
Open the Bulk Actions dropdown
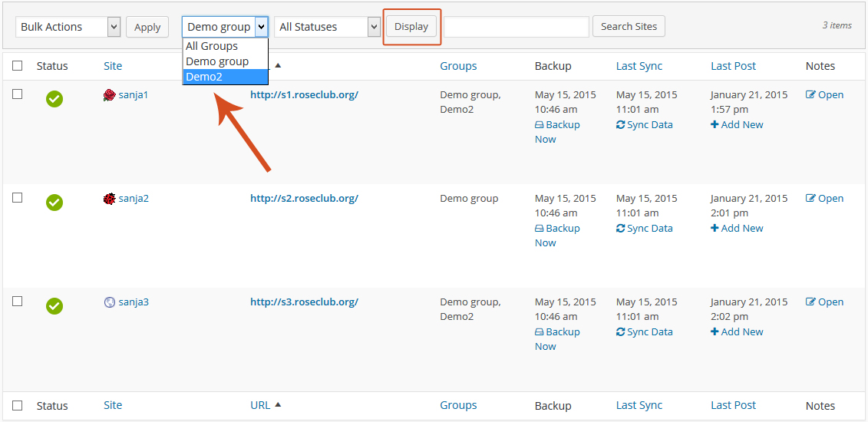point(68,27)
